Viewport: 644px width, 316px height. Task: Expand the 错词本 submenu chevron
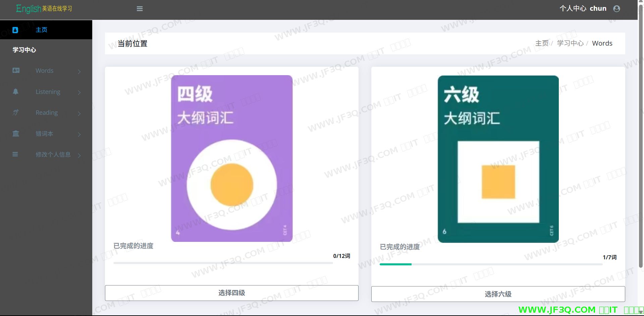tap(79, 135)
